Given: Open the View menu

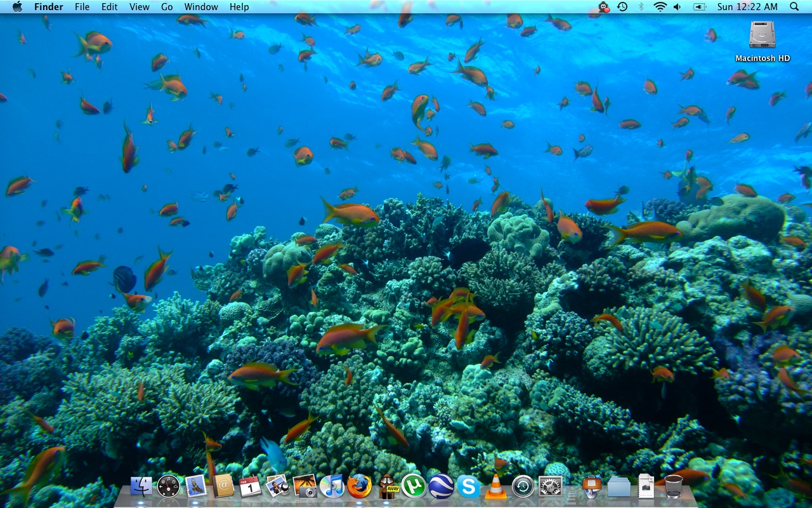Looking at the screenshot, I should coord(140,7).
